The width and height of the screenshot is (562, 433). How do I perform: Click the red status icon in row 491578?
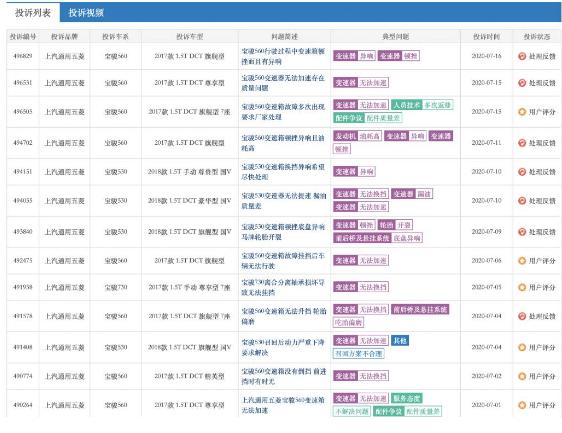(x=522, y=316)
